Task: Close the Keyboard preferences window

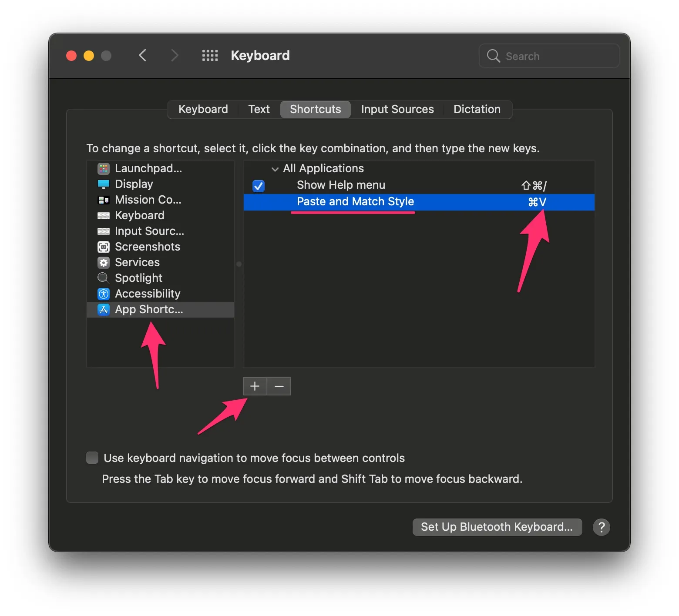Action: point(71,56)
